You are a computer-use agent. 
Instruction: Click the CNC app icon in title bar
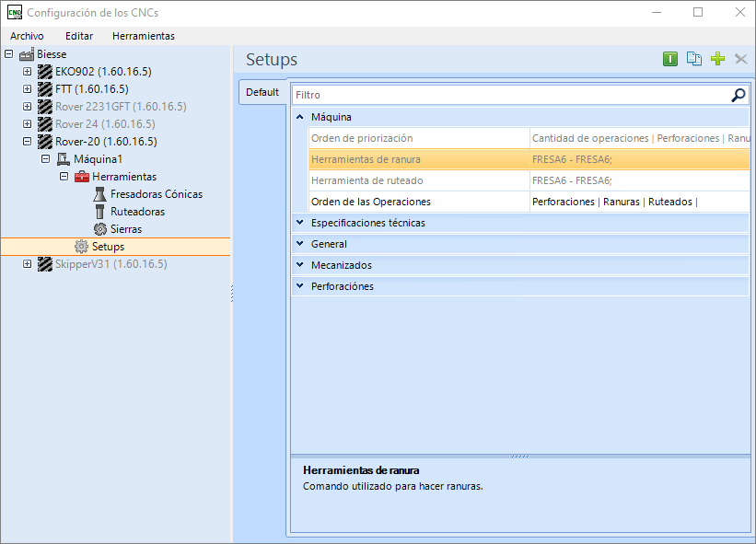coord(15,13)
